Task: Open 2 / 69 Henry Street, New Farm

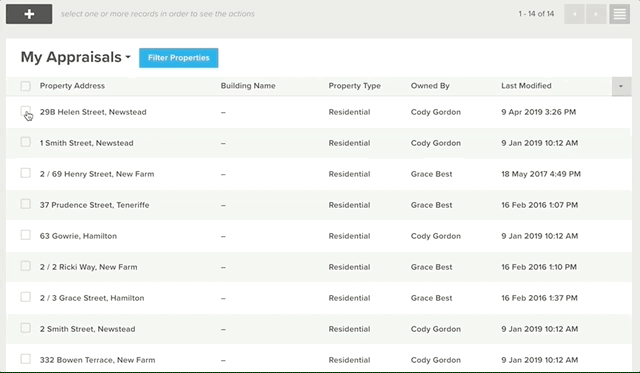Action: 97,174
